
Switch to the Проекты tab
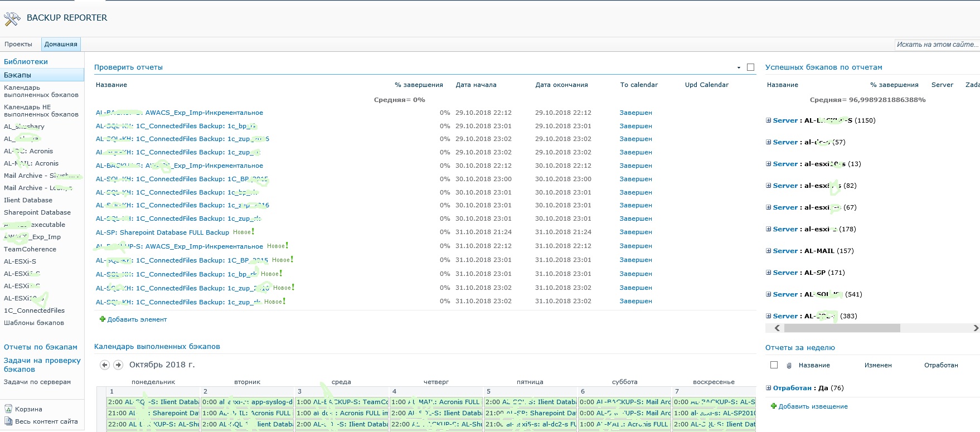coord(18,44)
